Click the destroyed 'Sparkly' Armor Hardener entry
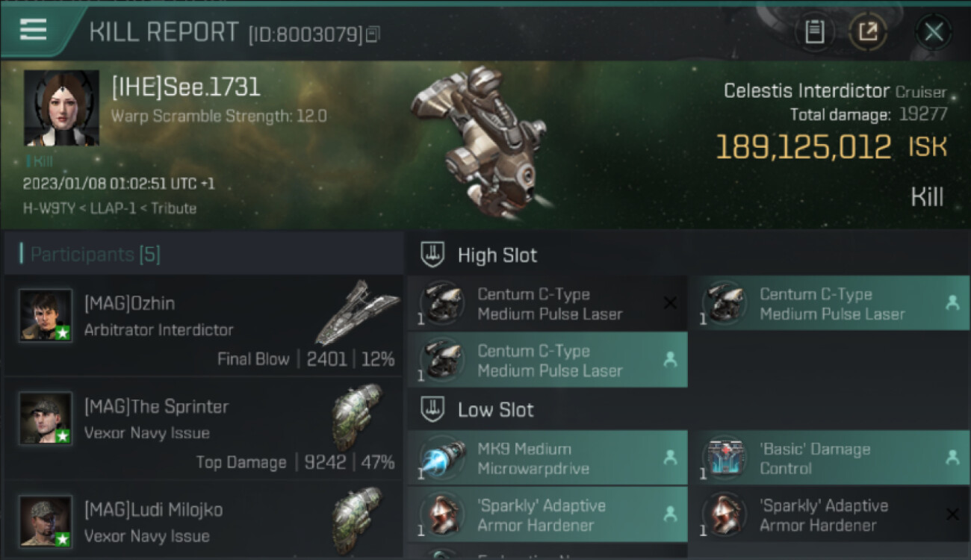Screen dimensions: 971x560 [x=830, y=515]
